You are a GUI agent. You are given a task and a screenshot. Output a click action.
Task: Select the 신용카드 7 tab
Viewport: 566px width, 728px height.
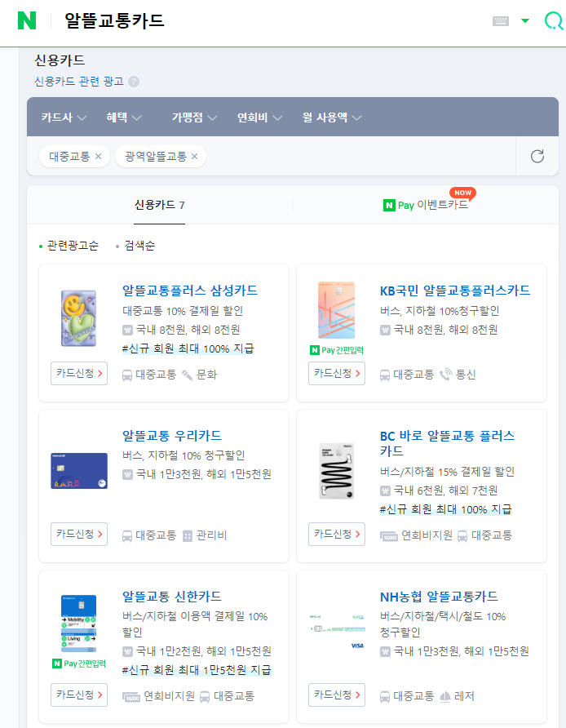160,205
